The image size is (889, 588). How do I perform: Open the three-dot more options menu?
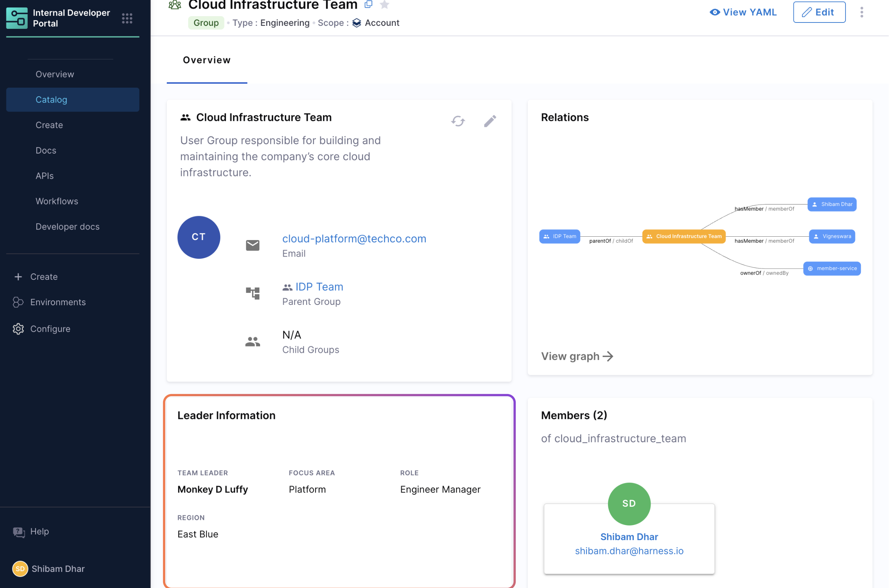click(x=862, y=12)
